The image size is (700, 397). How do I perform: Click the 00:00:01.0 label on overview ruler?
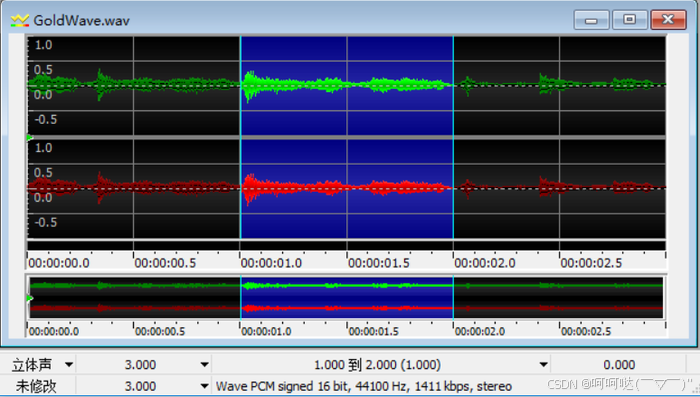[x=267, y=331]
